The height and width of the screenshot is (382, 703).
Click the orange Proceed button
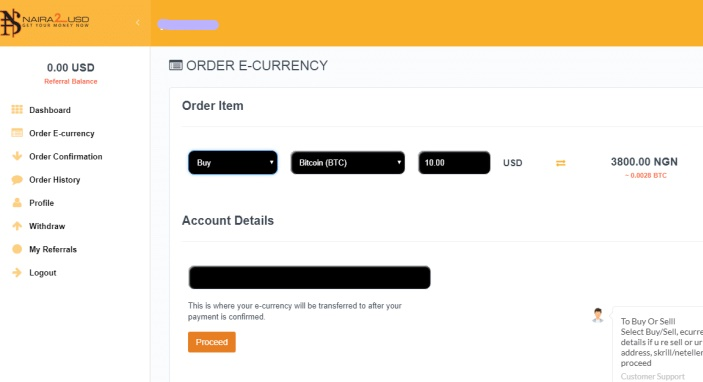click(212, 342)
